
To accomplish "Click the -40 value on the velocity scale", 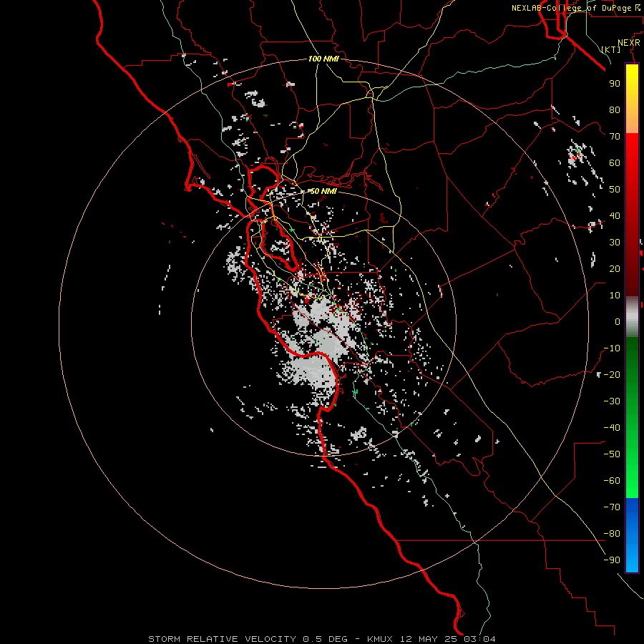I will (612, 428).
